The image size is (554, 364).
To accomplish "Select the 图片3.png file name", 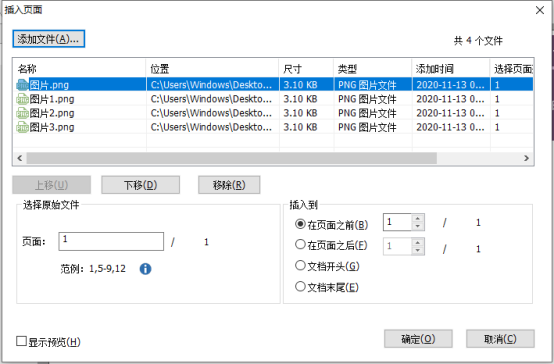I will click(52, 127).
